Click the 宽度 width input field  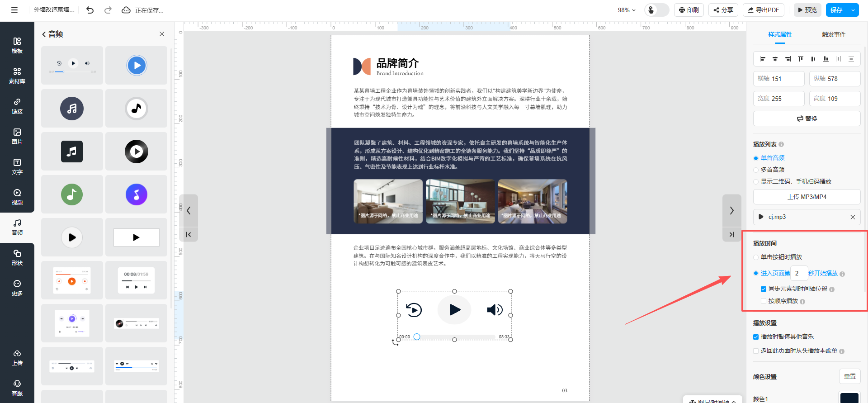786,99
